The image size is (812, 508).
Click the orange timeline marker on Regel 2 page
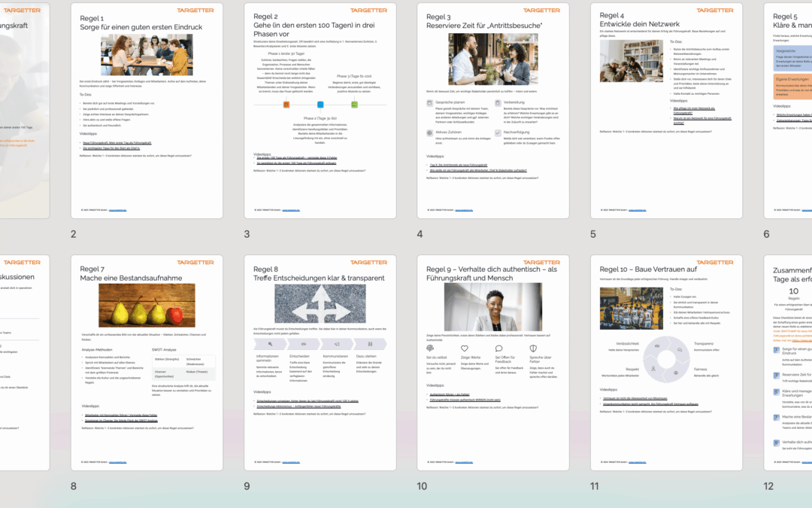coord(286,105)
